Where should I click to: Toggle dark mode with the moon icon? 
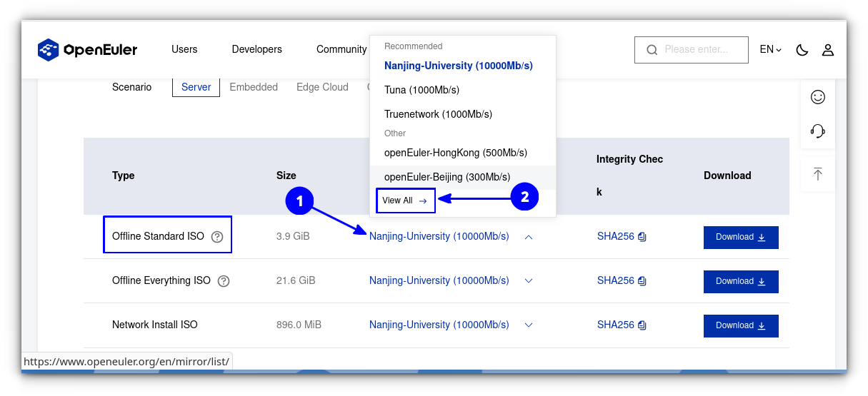pyautogui.click(x=802, y=50)
